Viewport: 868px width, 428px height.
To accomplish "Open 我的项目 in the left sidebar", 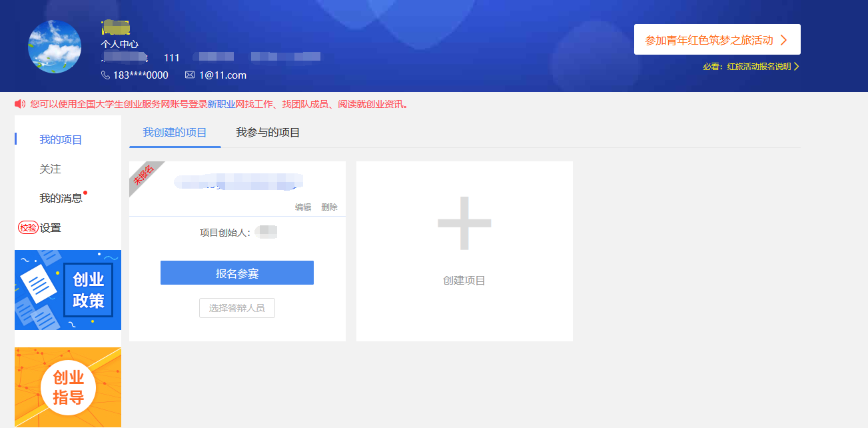I will pyautogui.click(x=61, y=140).
